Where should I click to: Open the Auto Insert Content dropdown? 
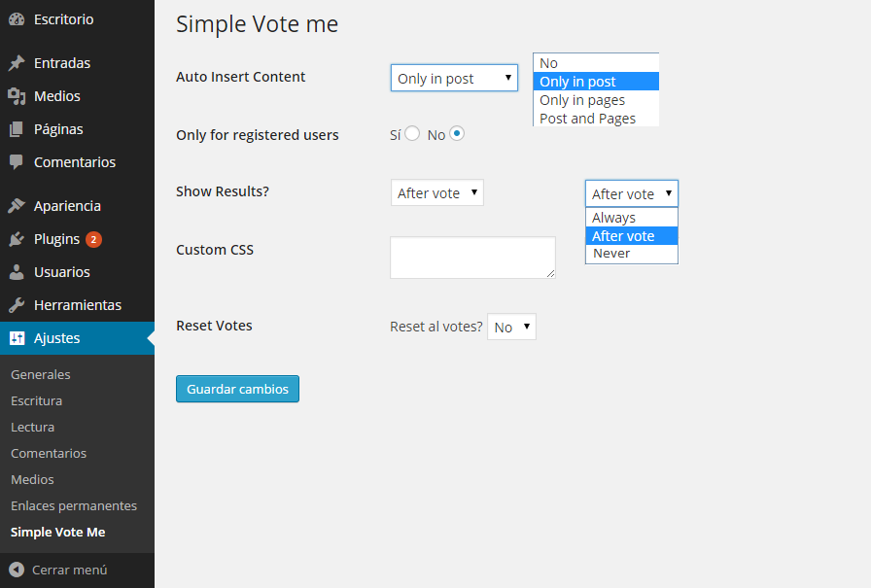click(x=454, y=79)
